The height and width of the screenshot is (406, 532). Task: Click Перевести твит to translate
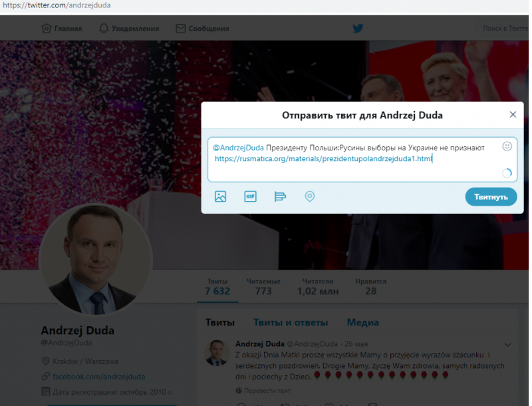tap(267, 391)
